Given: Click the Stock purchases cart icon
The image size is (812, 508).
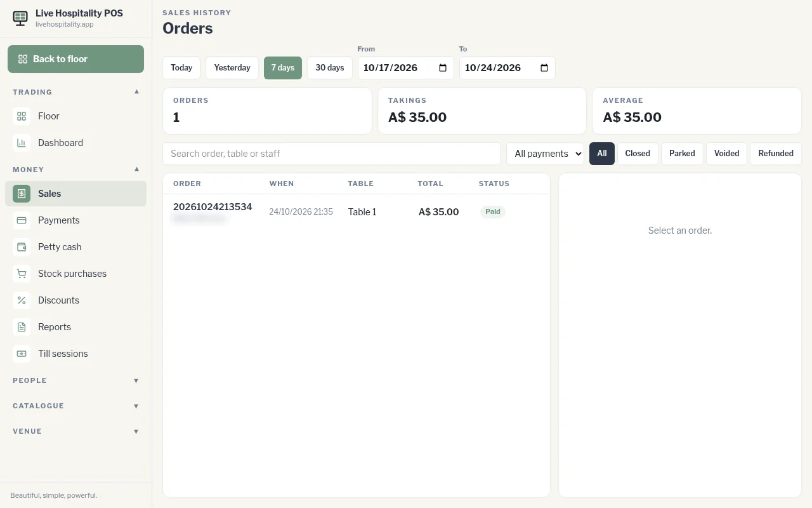Looking at the screenshot, I should tap(22, 274).
